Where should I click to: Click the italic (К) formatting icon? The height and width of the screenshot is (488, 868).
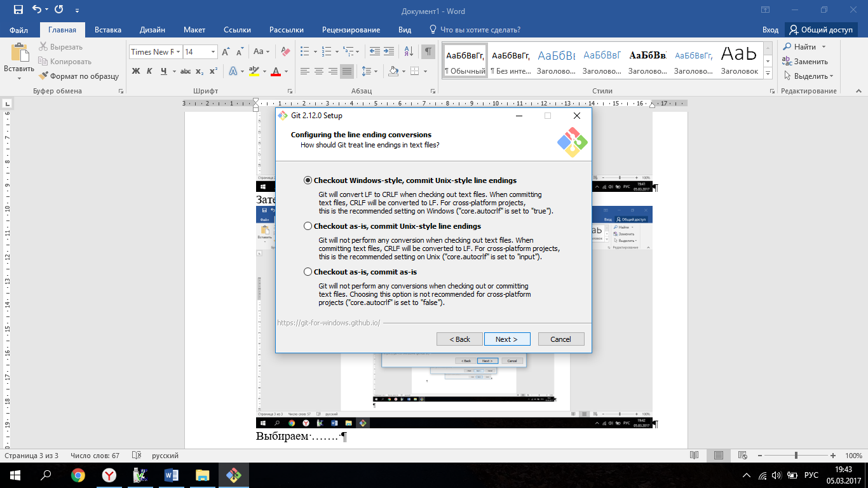click(149, 71)
